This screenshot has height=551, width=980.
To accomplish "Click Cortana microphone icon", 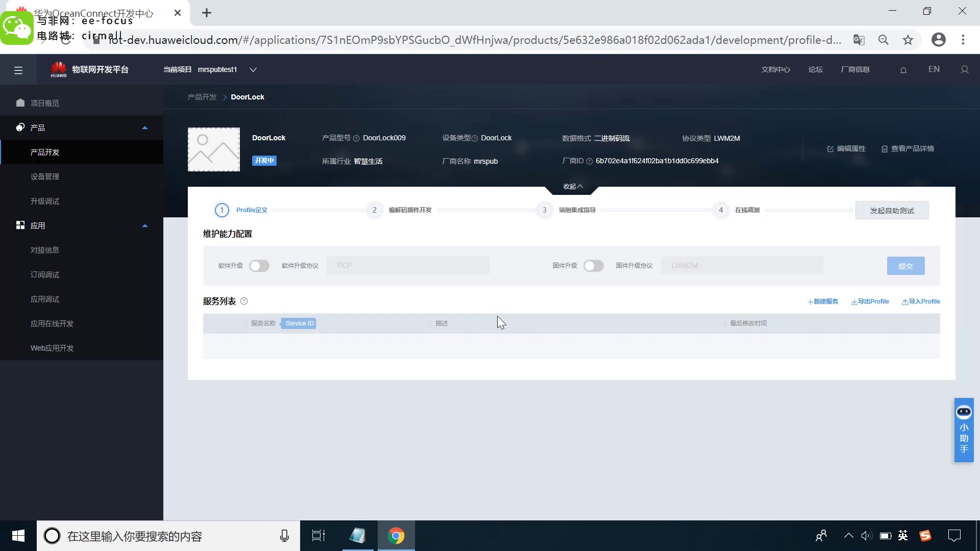I will (x=284, y=536).
